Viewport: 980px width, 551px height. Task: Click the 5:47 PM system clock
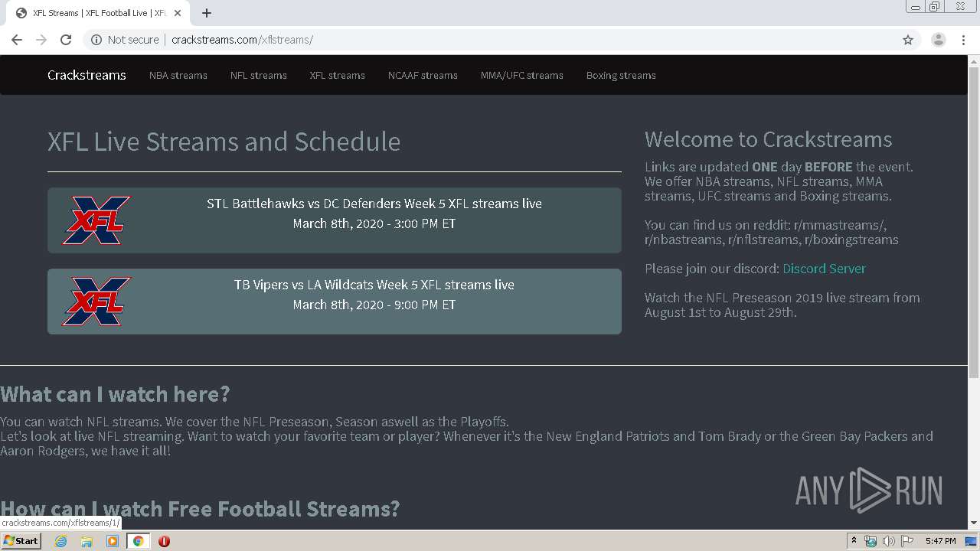pyautogui.click(x=940, y=541)
